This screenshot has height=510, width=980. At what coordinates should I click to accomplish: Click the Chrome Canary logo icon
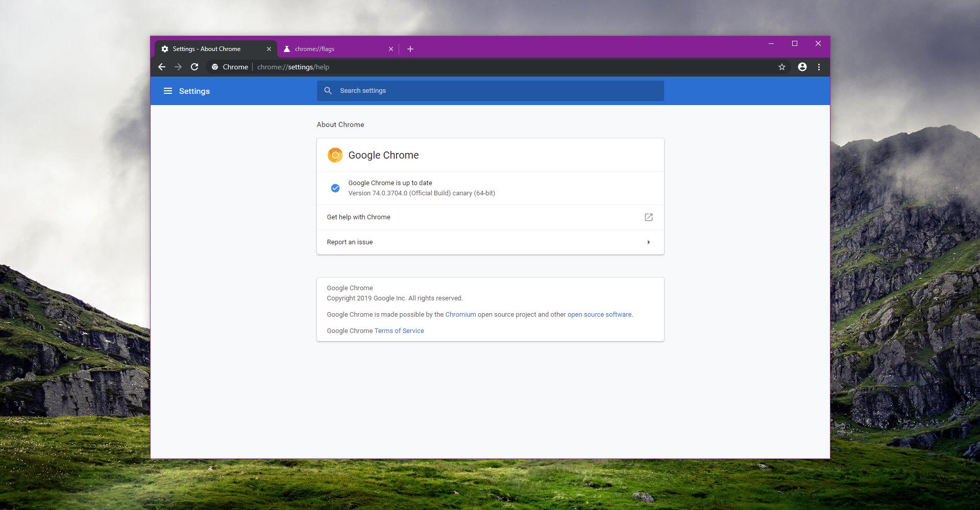[335, 155]
